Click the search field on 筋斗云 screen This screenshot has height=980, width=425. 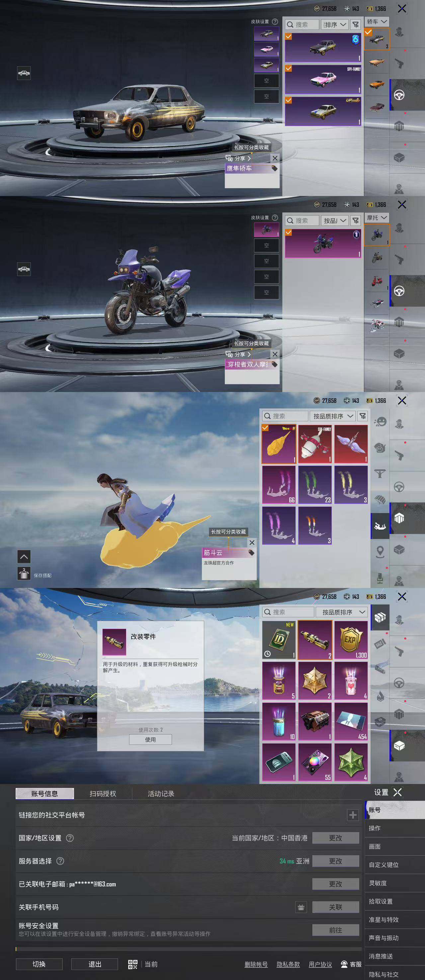pyautogui.click(x=285, y=416)
